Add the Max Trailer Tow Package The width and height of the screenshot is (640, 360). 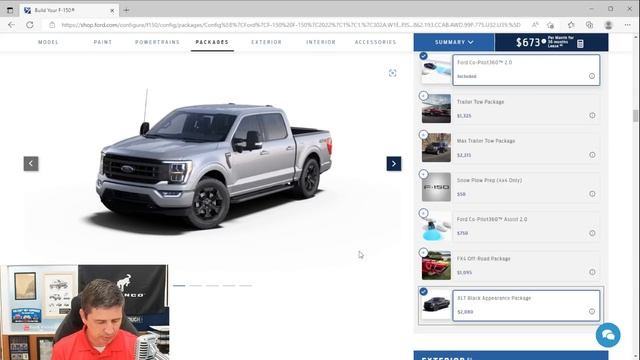tap(423, 135)
